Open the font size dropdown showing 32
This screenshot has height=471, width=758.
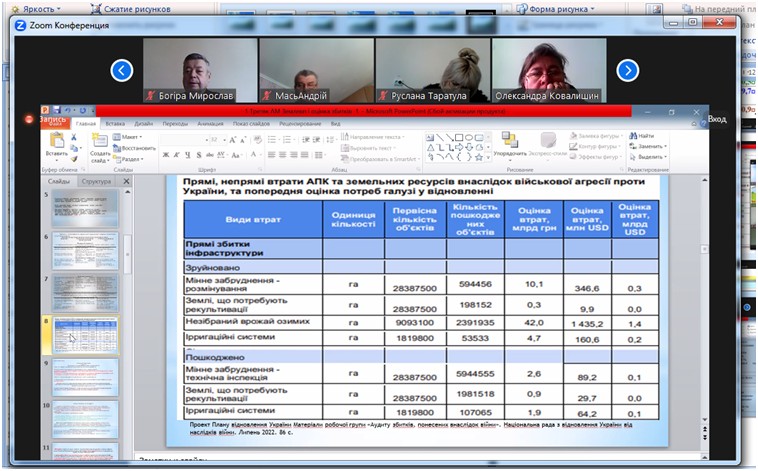224,140
